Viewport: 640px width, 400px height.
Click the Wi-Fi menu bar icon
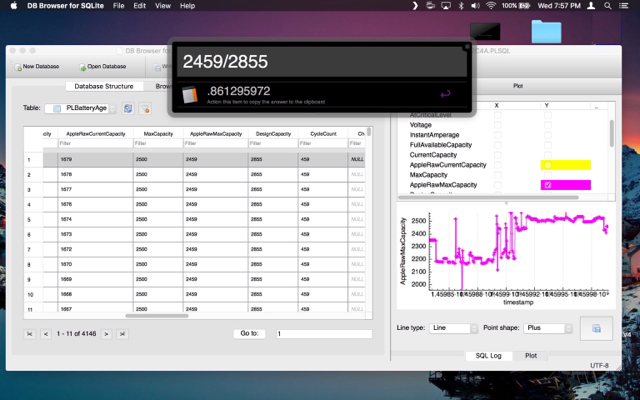pyautogui.click(x=491, y=6)
